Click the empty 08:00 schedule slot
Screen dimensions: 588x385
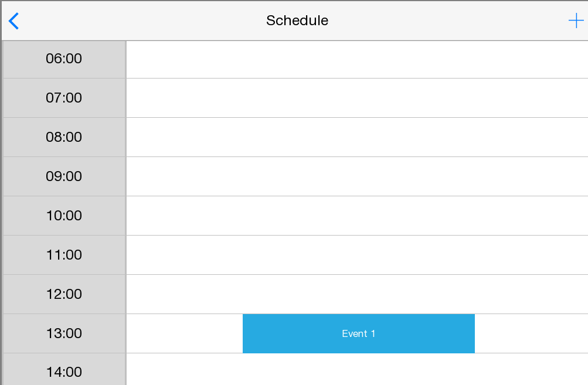pyautogui.click(x=356, y=137)
